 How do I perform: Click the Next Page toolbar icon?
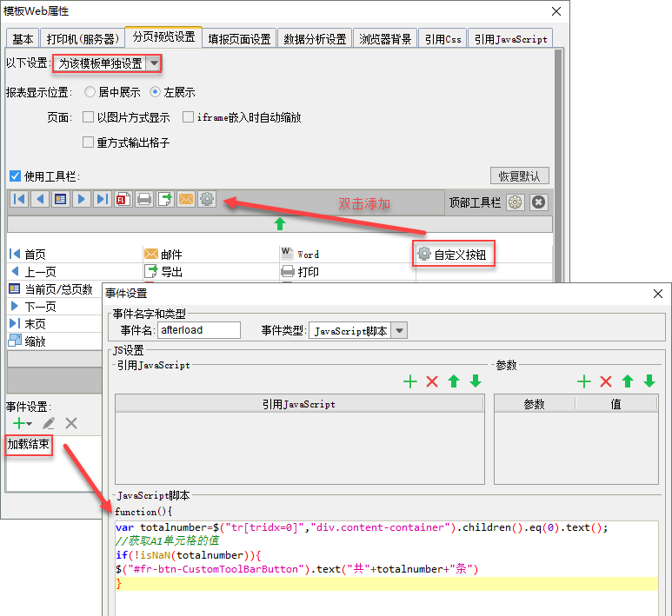click(x=82, y=199)
